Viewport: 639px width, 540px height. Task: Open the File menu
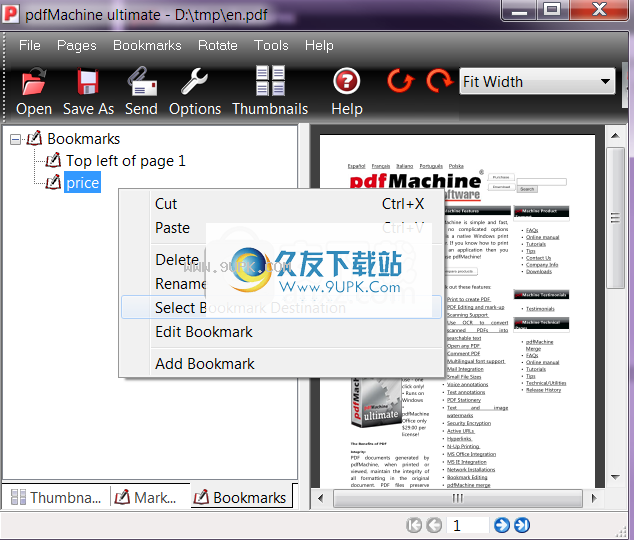(30, 45)
